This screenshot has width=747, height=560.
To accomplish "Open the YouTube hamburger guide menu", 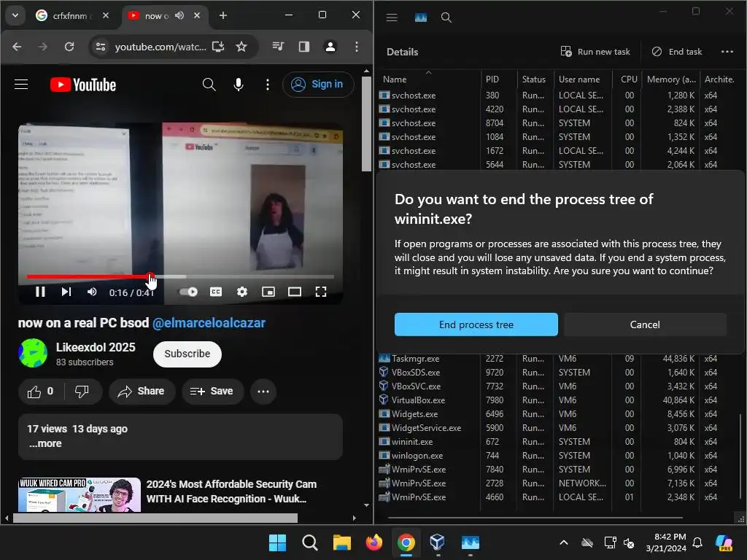I will tap(21, 85).
